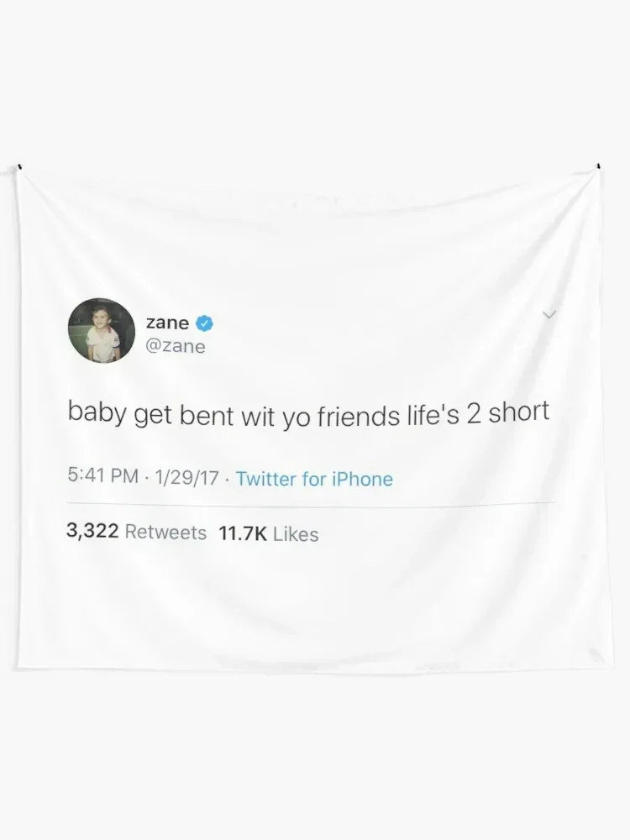Open the display name "zane"

click(x=168, y=323)
